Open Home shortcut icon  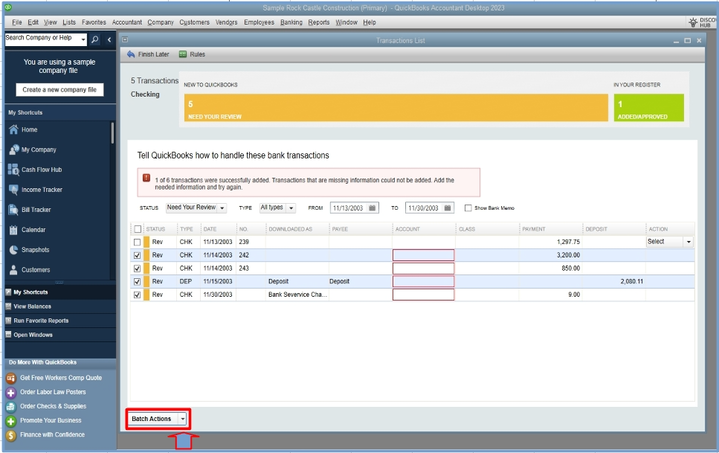point(13,130)
